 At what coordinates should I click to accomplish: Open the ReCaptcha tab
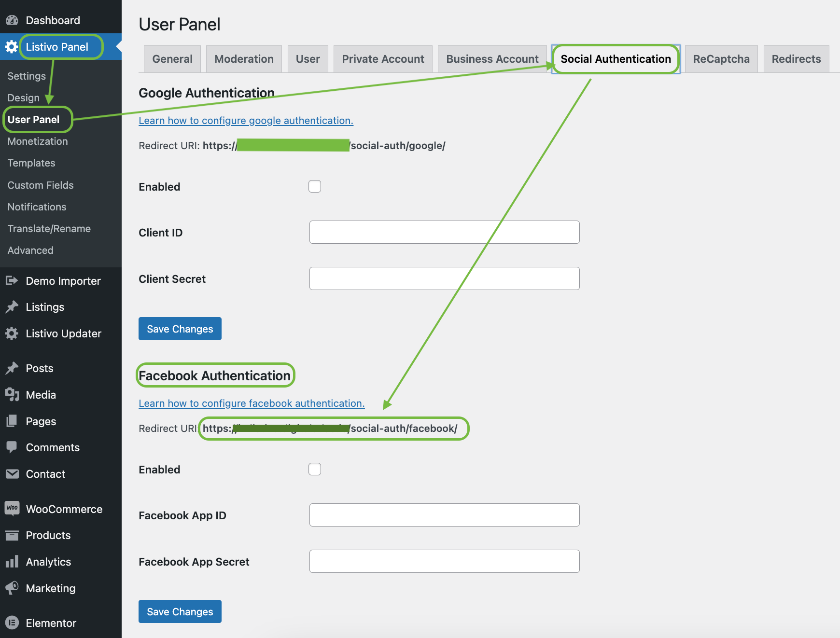[721, 59]
